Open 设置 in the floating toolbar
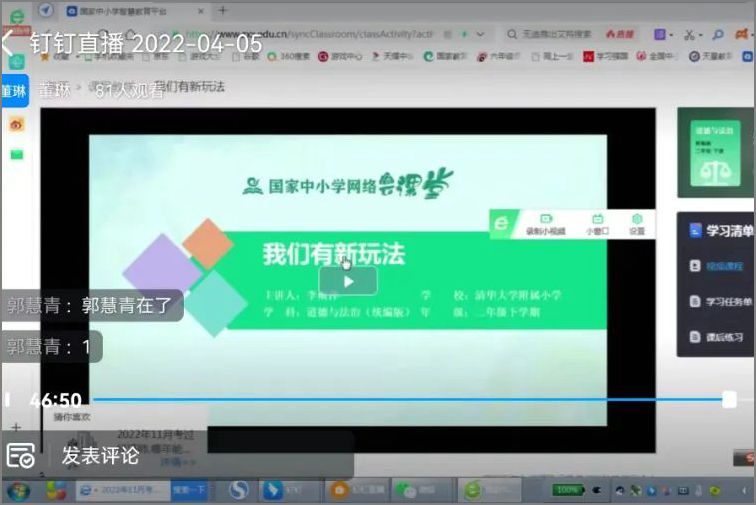 point(637,224)
